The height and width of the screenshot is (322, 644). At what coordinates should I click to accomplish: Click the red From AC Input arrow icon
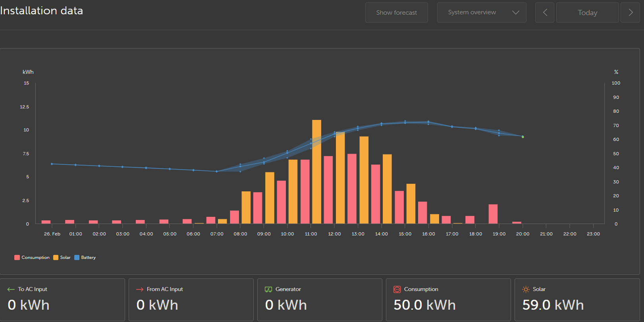click(x=140, y=289)
